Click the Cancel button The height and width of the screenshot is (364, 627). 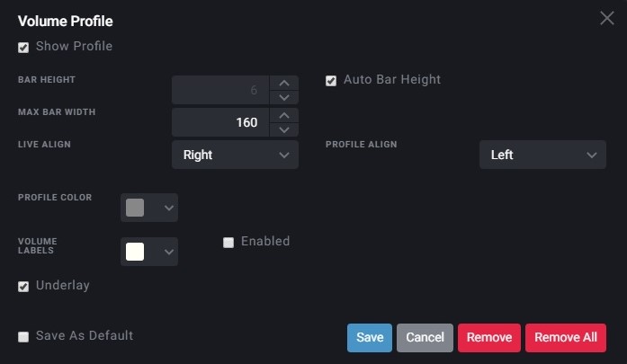tap(425, 338)
